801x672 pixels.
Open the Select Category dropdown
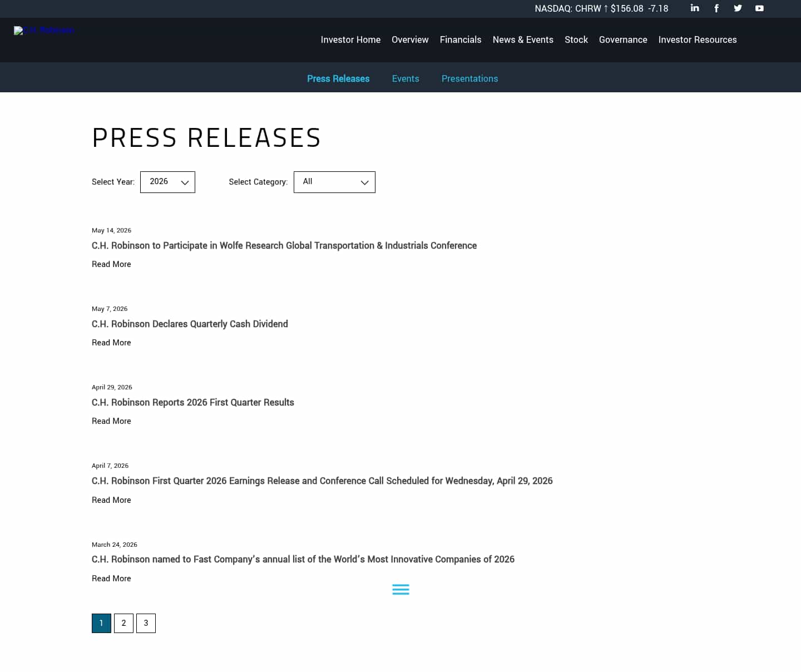click(334, 182)
